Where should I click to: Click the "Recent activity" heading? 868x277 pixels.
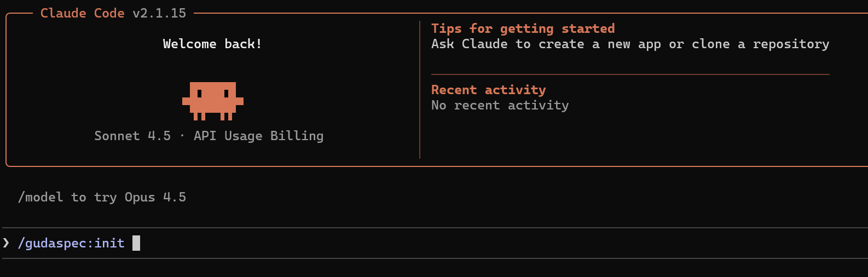(x=488, y=90)
